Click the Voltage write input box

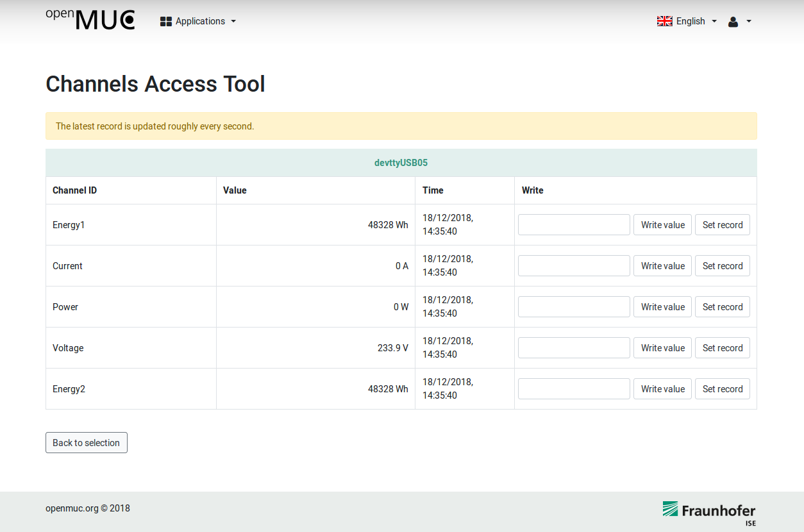point(573,347)
